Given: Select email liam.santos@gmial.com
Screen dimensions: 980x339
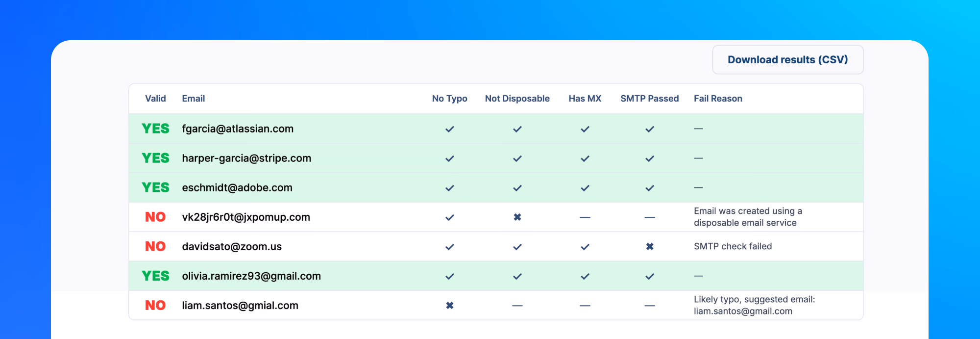Looking at the screenshot, I should (240, 306).
